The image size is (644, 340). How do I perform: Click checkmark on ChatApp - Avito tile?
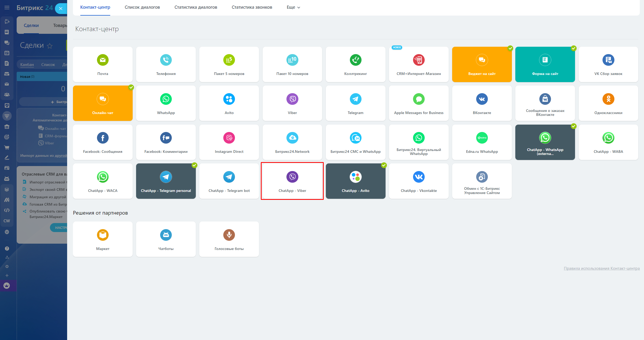pos(384,165)
